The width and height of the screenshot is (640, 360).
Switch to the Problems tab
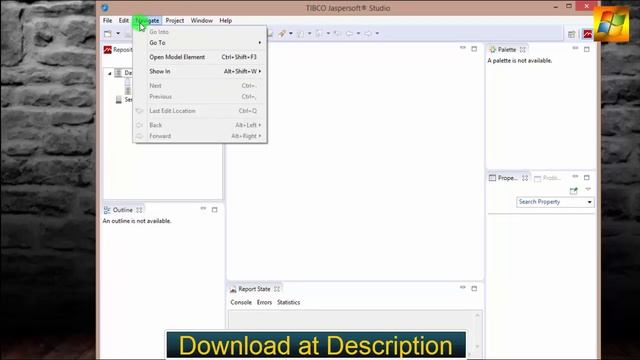click(548, 178)
